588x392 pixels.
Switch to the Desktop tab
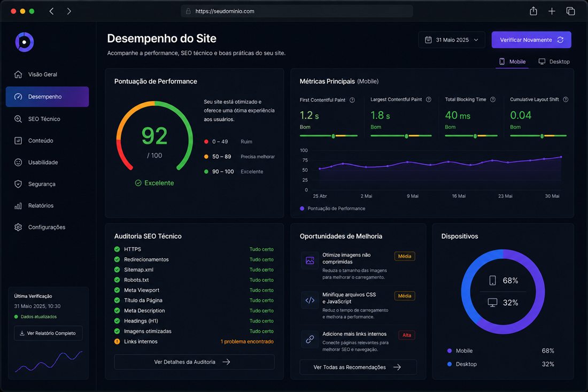(554, 62)
